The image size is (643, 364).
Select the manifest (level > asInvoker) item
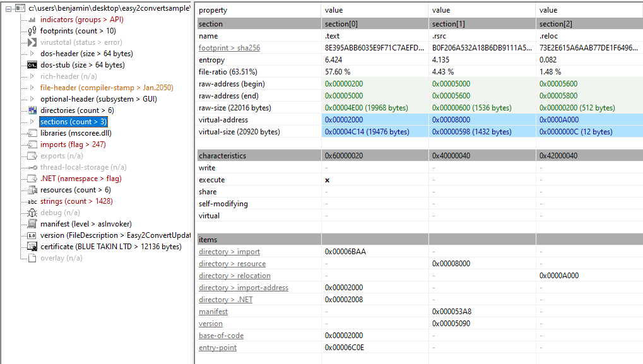point(86,224)
